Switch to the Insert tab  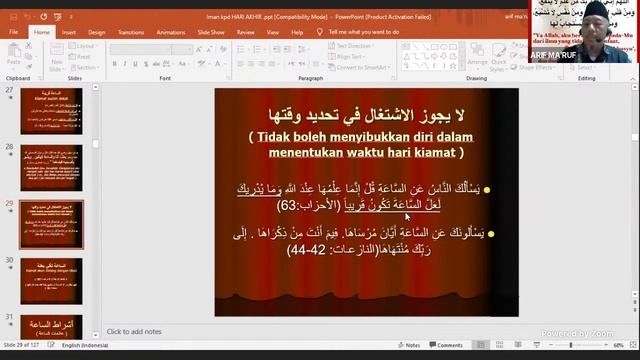pyautogui.click(x=69, y=32)
